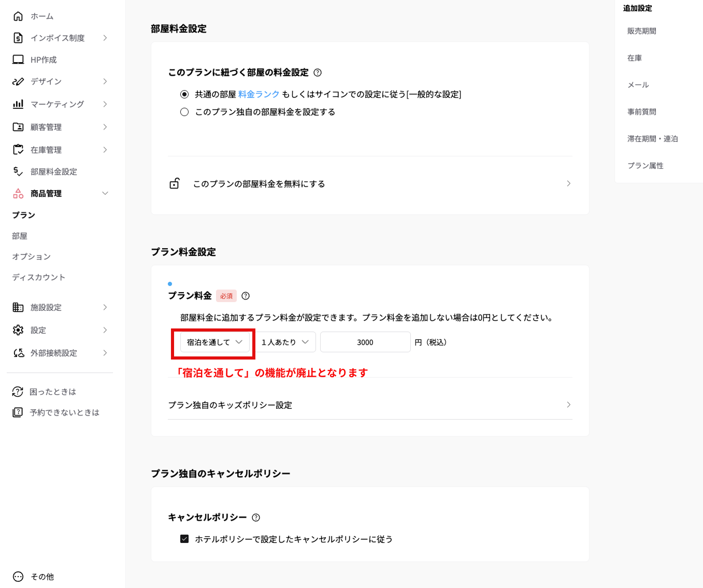This screenshot has height=588, width=703.
Task: Expand 在庫管理 submenu chevron
Action: [105, 150]
